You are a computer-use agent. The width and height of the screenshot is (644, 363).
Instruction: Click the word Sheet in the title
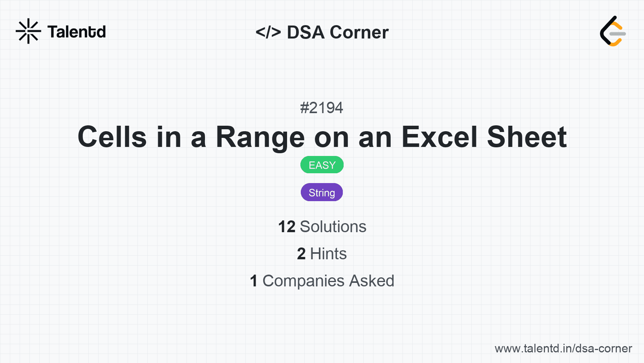(527, 137)
